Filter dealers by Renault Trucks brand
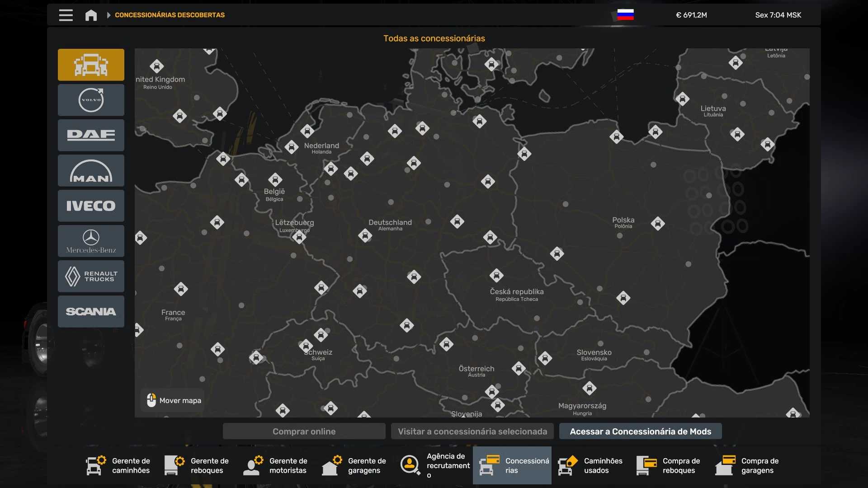 click(x=91, y=276)
